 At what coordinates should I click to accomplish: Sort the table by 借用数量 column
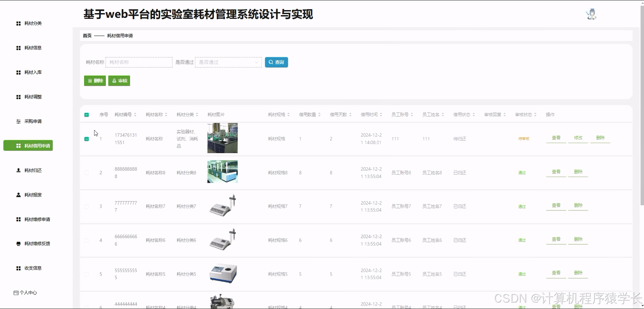point(319,114)
